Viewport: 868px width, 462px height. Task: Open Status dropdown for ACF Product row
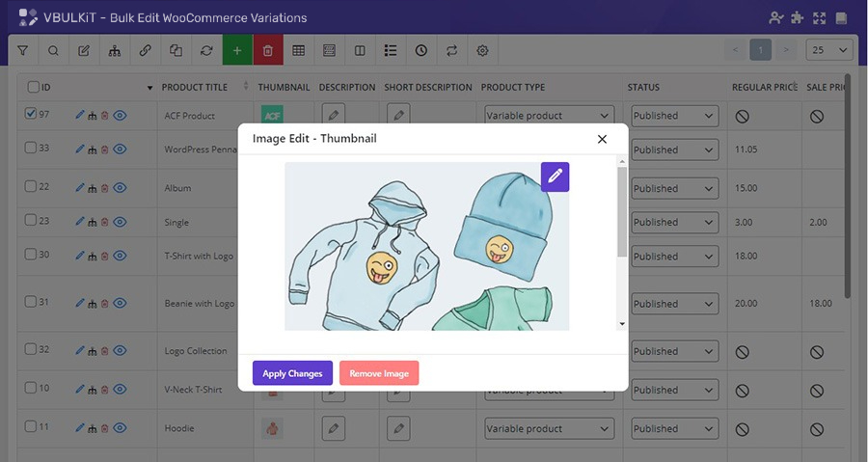click(x=675, y=116)
